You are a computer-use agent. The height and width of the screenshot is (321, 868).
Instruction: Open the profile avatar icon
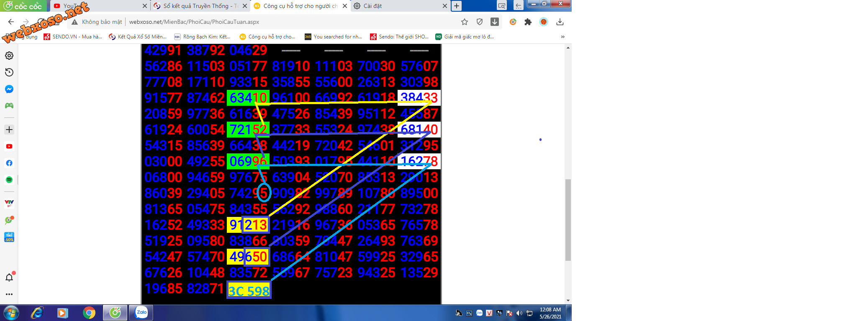click(544, 22)
